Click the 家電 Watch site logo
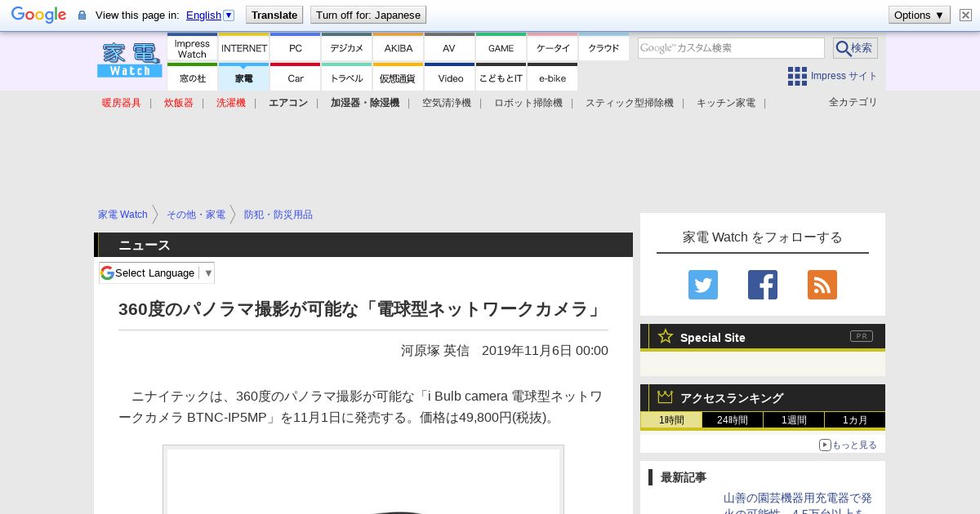Viewport: 980px width, 514px height. pyautogui.click(x=130, y=60)
